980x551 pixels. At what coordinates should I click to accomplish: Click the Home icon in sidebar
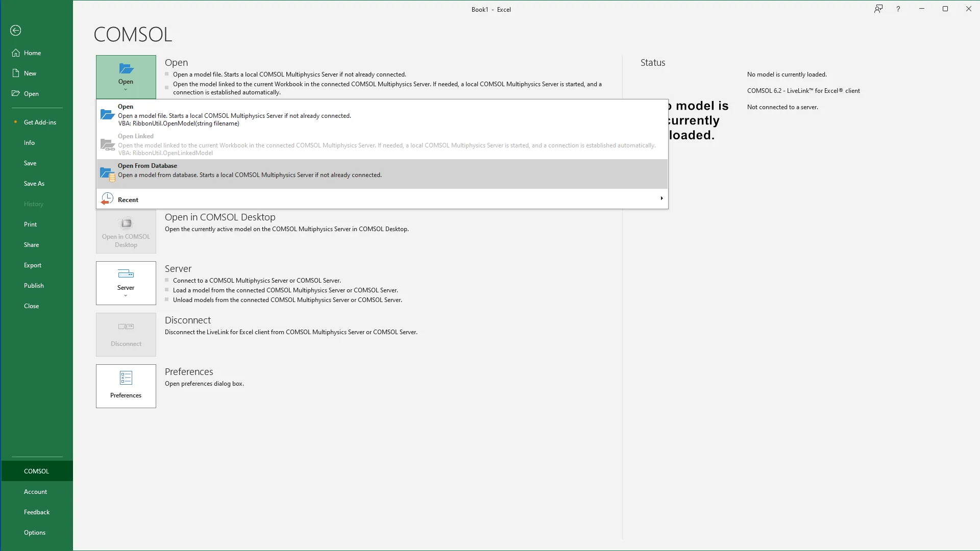(x=16, y=53)
